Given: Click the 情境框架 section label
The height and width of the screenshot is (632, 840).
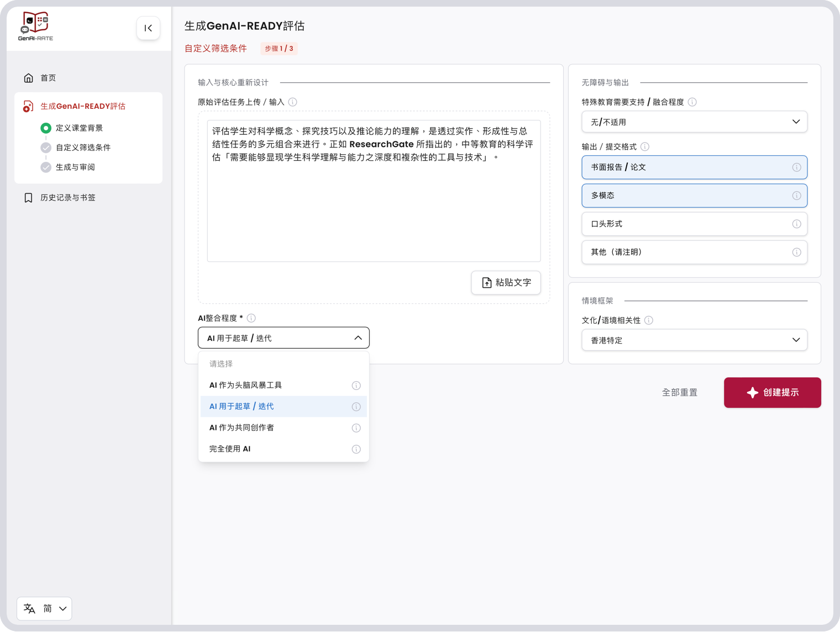Looking at the screenshot, I should point(597,301).
